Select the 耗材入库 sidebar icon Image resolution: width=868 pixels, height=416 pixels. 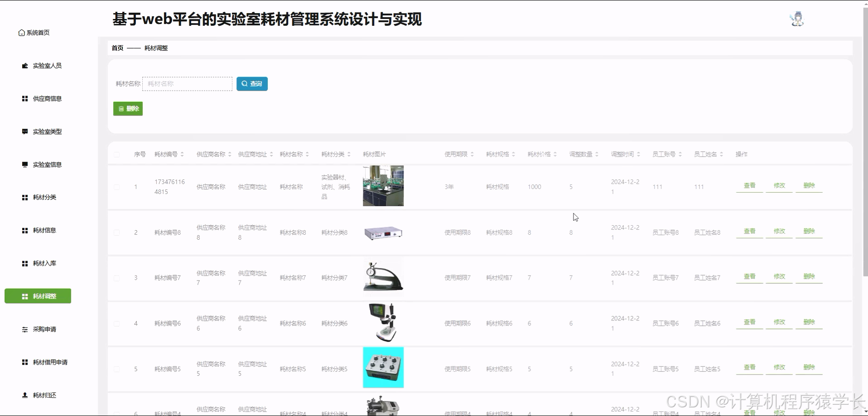pyautogui.click(x=24, y=263)
